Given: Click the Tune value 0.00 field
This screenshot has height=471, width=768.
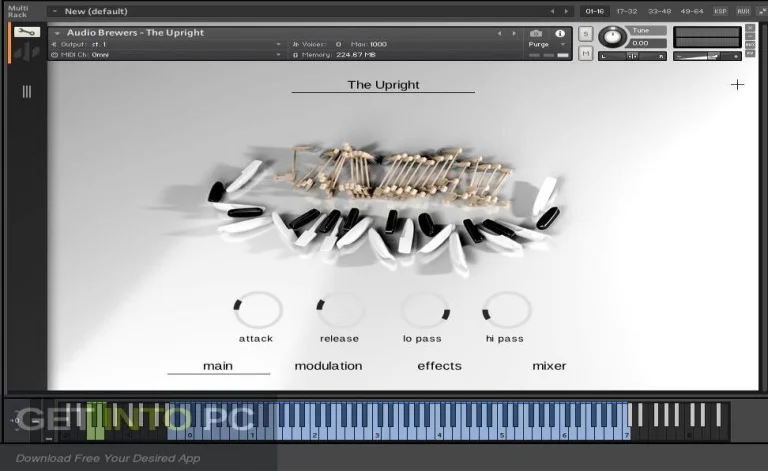Looking at the screenshot, I should (x=648, y=43).
